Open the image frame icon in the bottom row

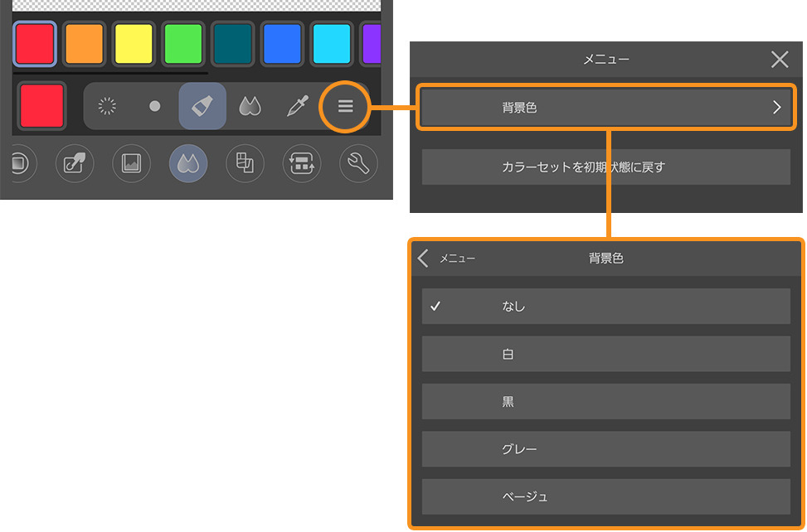tap(131, 163)
